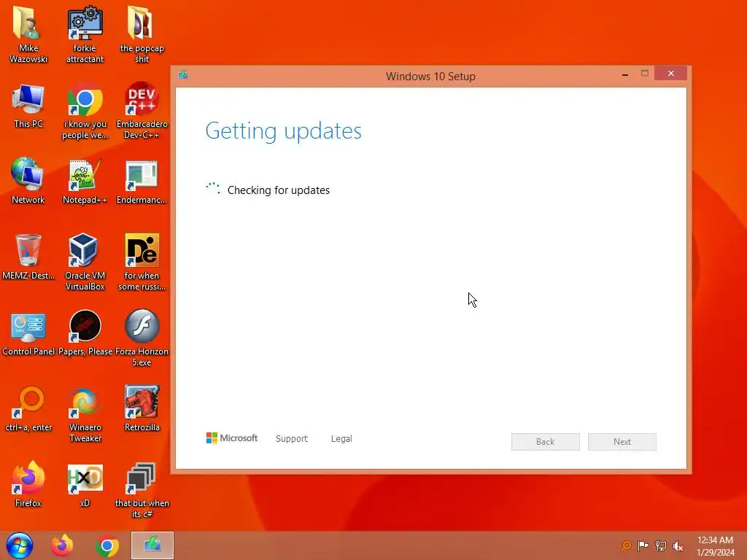This screenshot has height=560, width=747.
Task: Click the Next button in Setup
Action: click(x=622, y=442)
